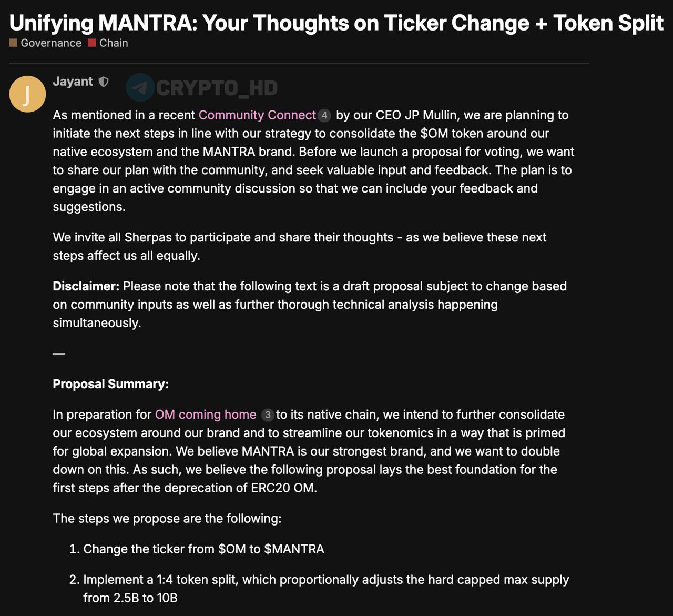Click the brown Governance category square
This screenshot has height=616, width=673.
13,43
